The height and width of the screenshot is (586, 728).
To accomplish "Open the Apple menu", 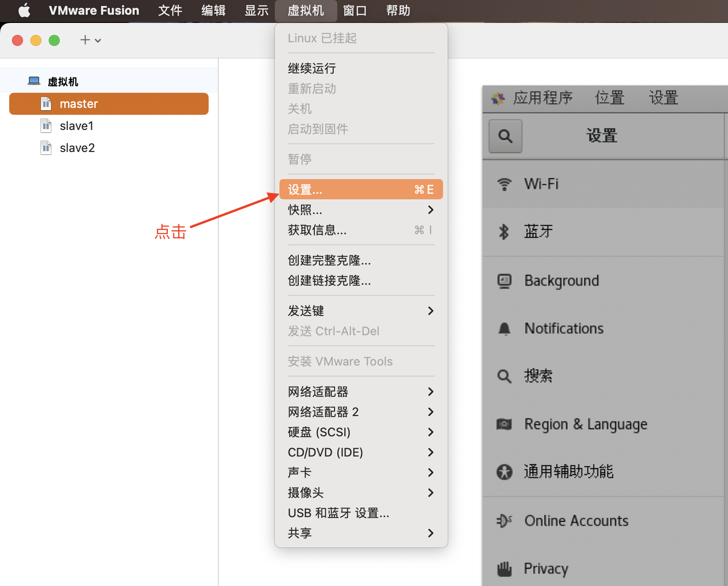I will [x=24, y=10].
